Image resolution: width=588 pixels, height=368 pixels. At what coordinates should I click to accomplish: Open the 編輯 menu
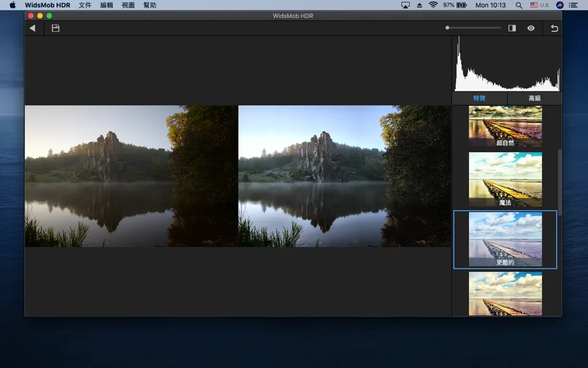point(107,5)
